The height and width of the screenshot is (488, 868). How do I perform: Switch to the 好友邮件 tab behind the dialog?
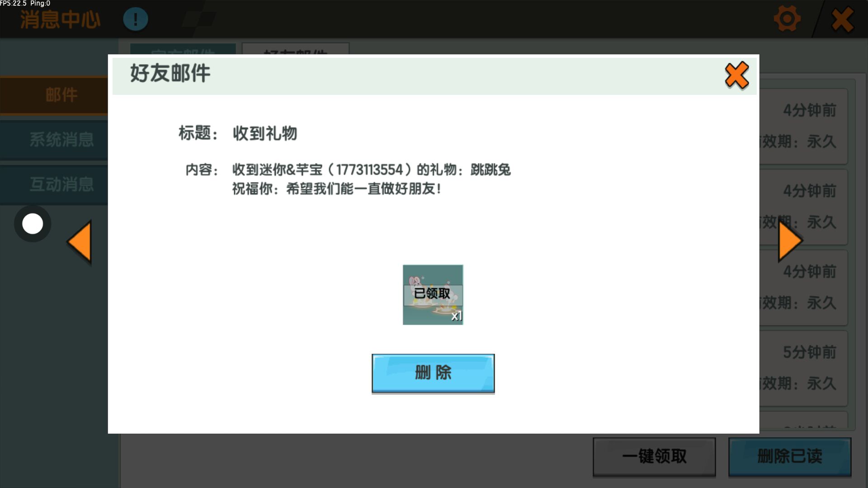pos(295,49)
